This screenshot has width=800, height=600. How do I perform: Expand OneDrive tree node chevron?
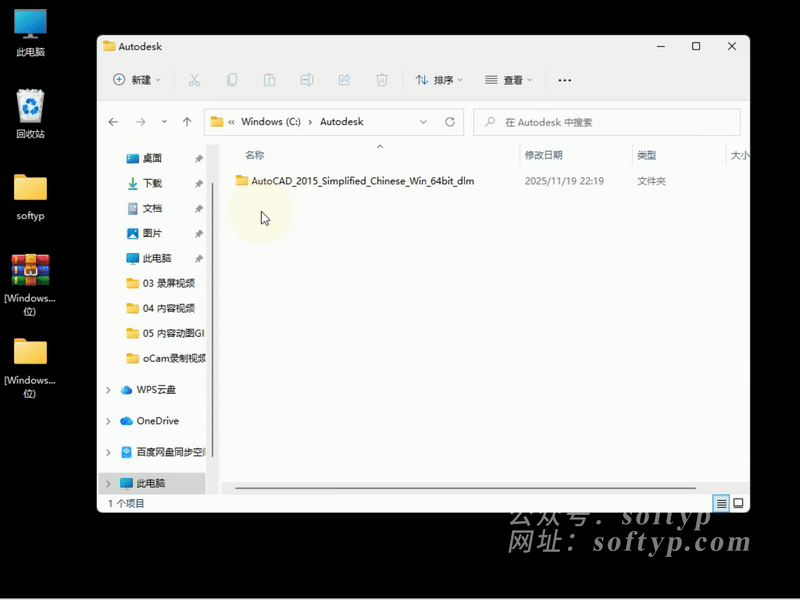pyautogui.click(x=108, y=421)
